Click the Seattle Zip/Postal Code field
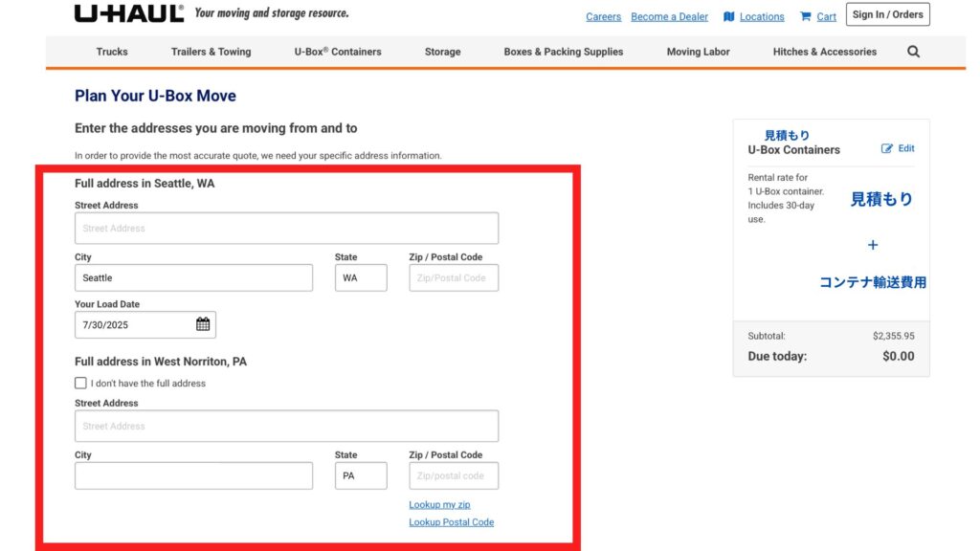Image resolution: width=980 pixels, height=551 pixels. pyautogui.click(x=454, y=278)
